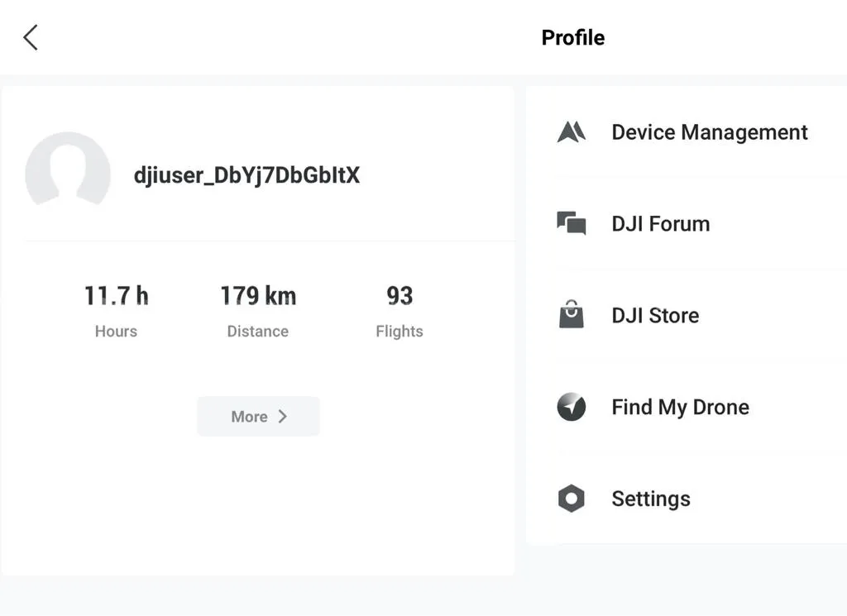Click the Distance label
Viewport: 847px width, 616px height.
tap(258, 331)
